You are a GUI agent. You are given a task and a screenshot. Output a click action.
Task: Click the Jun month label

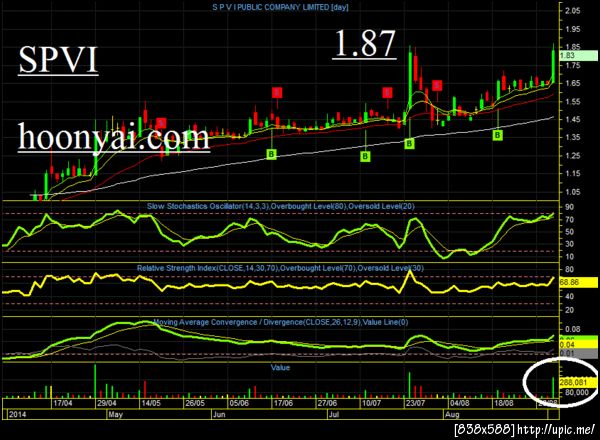219,414
